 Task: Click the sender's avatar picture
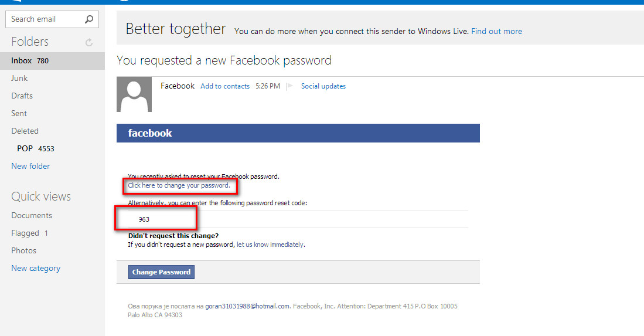pos(134,94)
